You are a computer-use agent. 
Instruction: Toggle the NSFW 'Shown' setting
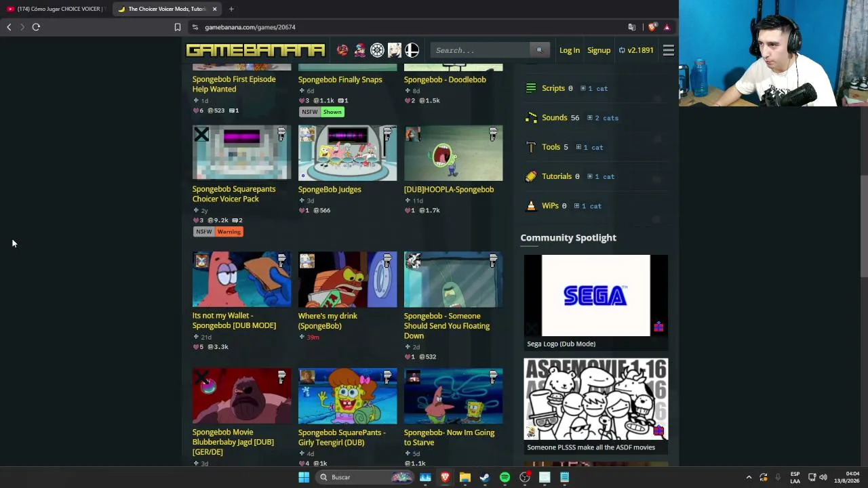[x=332, y=112]
